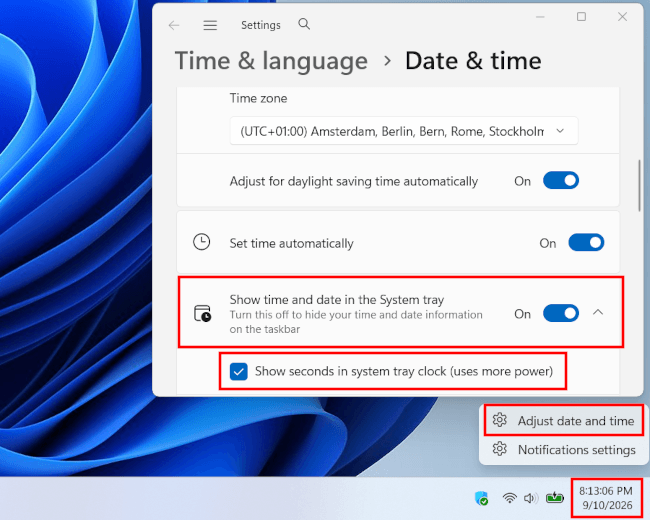Screen dimensions: 650x520
Task: Turn off Show time and date in System tray
Action: pos(561,313)
